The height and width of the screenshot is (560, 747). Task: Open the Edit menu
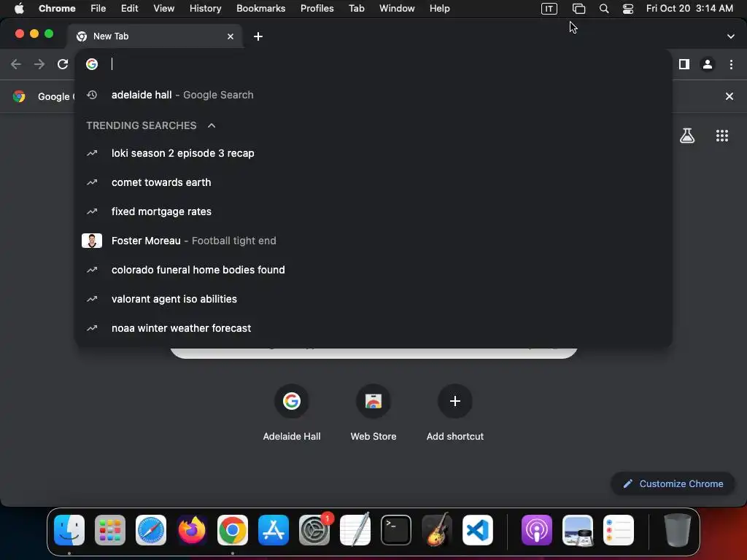129,8
